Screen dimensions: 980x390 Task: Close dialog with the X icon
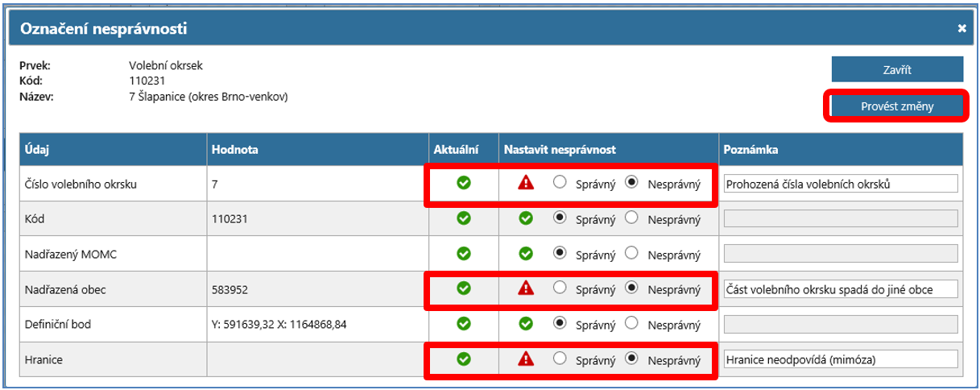961,29
